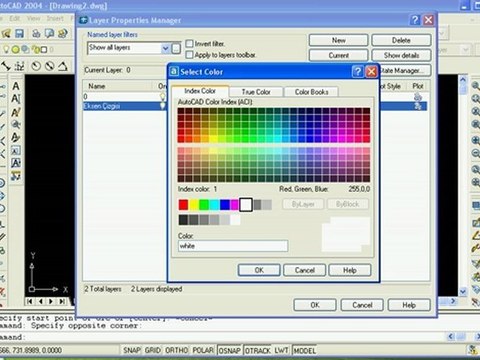This screenshot has height=360, width=480.
Task: Click the help question mark in Layer Properties Manager
Action: (x=415, y=20)
